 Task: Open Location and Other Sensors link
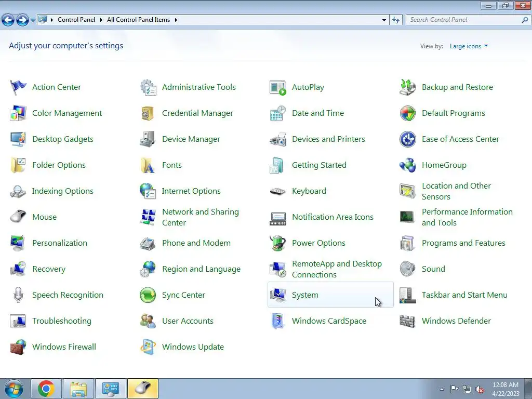[456, 191]
